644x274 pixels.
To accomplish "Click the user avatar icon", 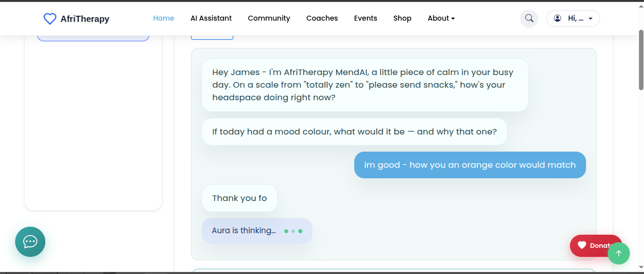I will [557, 18].
